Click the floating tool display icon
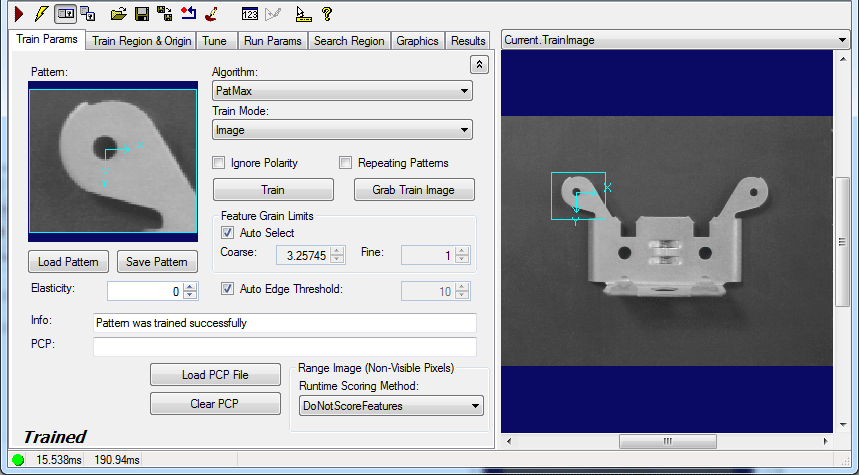Image resolution: width=859 pixels, height=475 pixels. click(x=88, y=14)
